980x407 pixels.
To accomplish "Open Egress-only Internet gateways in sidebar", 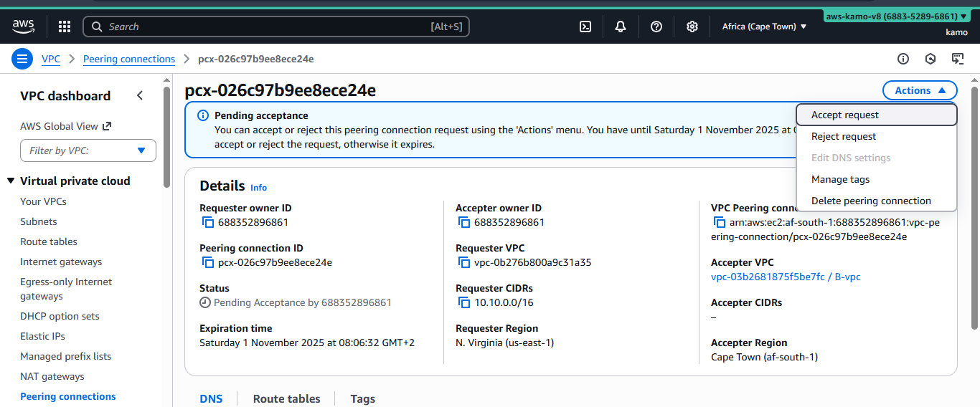I will point(66,289).
